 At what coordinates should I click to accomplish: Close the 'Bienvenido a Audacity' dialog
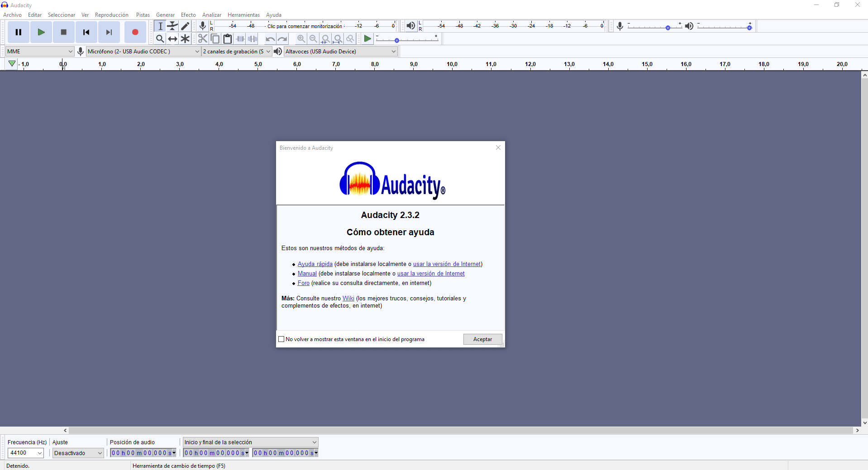pos(498,147)
